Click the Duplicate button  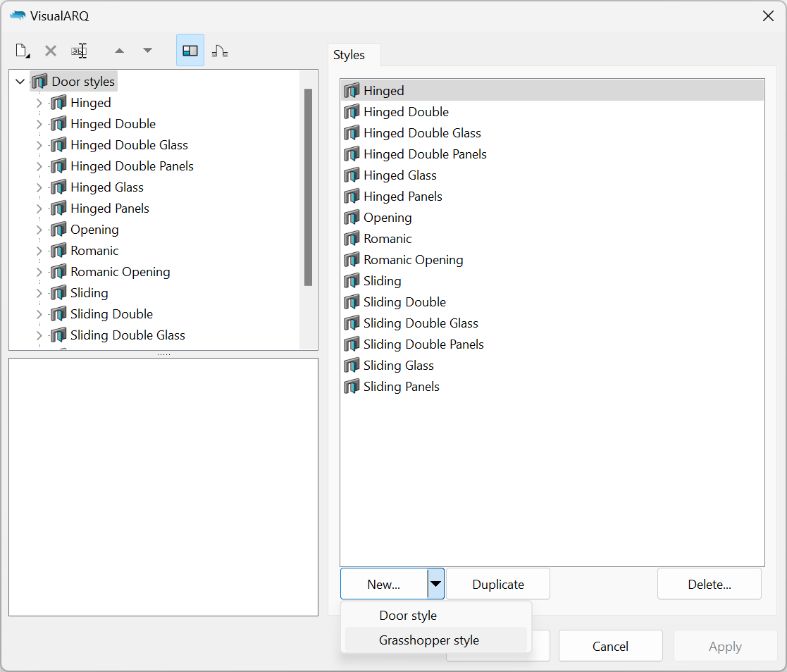click(x=498, y=584)
